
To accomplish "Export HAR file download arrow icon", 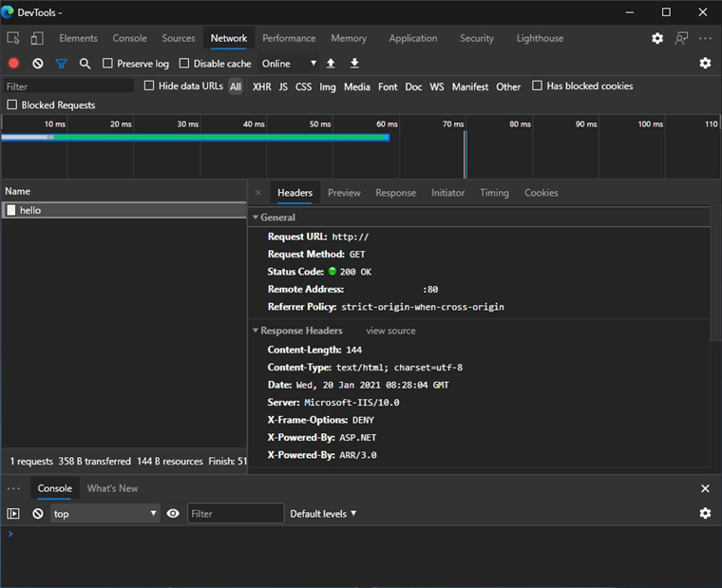I will click(x=354, y=63).
